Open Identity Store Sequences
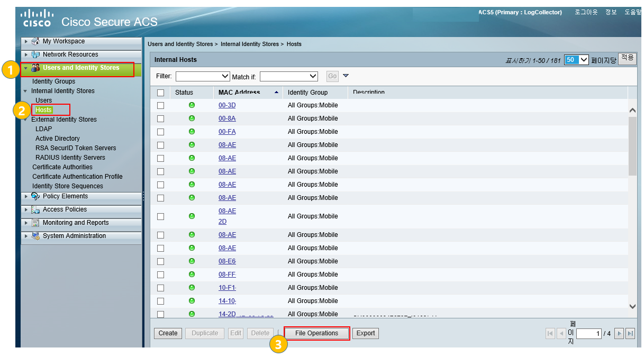The image size is (644, 357). (68, 186)
